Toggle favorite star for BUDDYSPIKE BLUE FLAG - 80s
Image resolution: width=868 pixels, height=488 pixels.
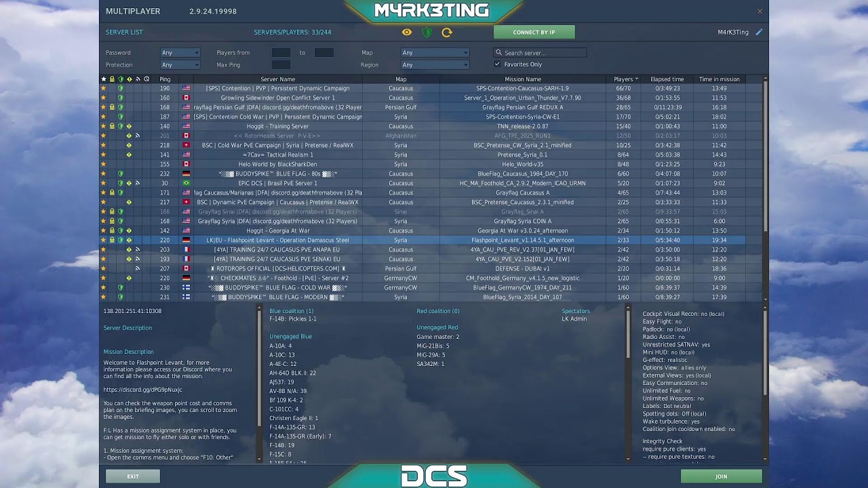pyautogui.click(x=104, y=174)
